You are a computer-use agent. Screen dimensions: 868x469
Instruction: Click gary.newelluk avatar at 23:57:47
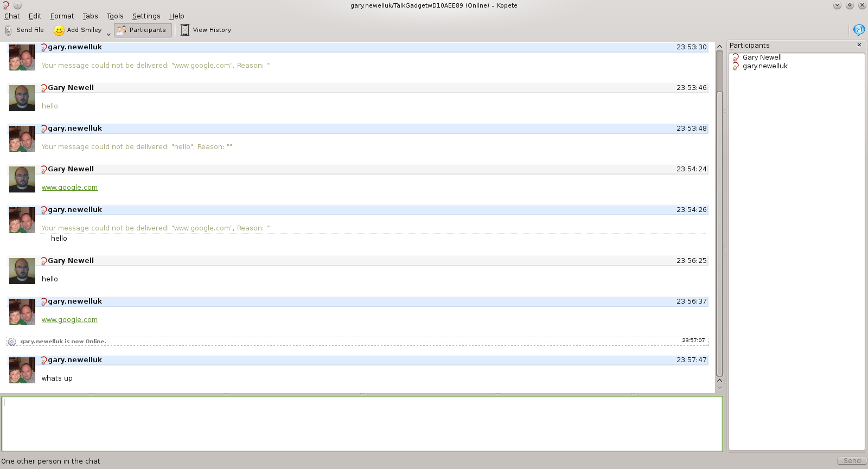22,370
